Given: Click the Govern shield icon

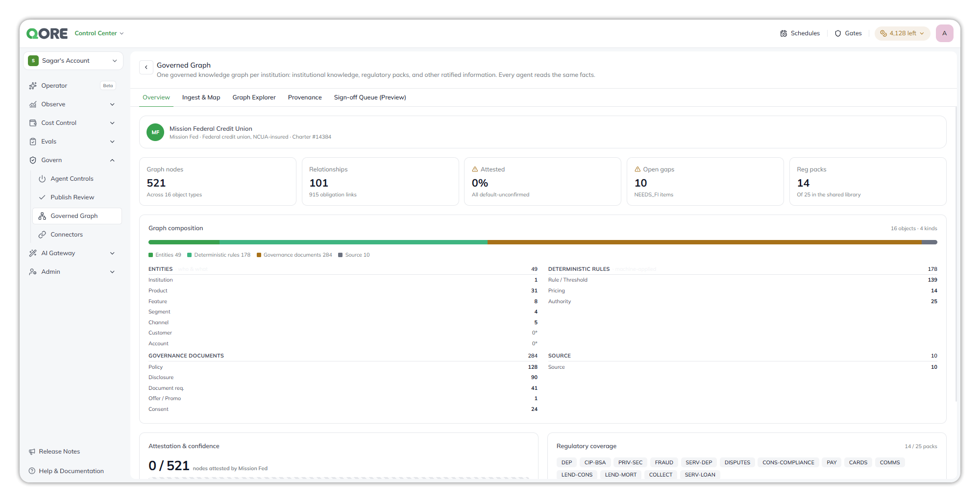Looking at the screenshot, I should (x=33, y=160).
